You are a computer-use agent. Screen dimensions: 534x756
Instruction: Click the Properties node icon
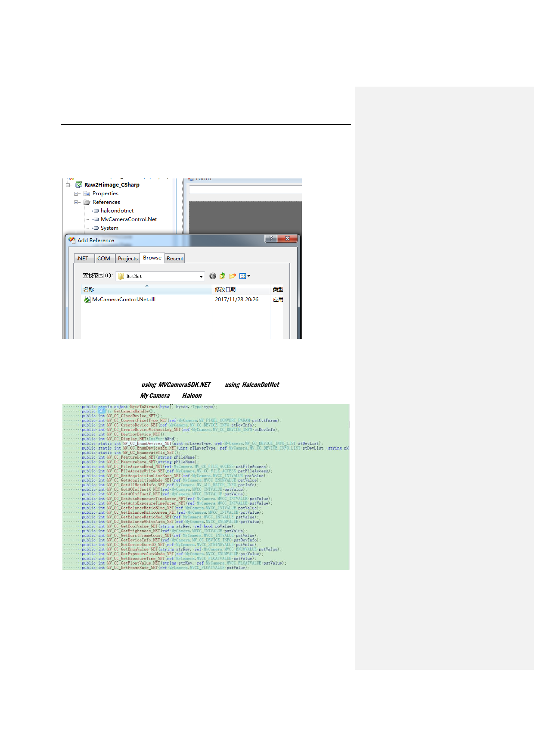[87, 194]
